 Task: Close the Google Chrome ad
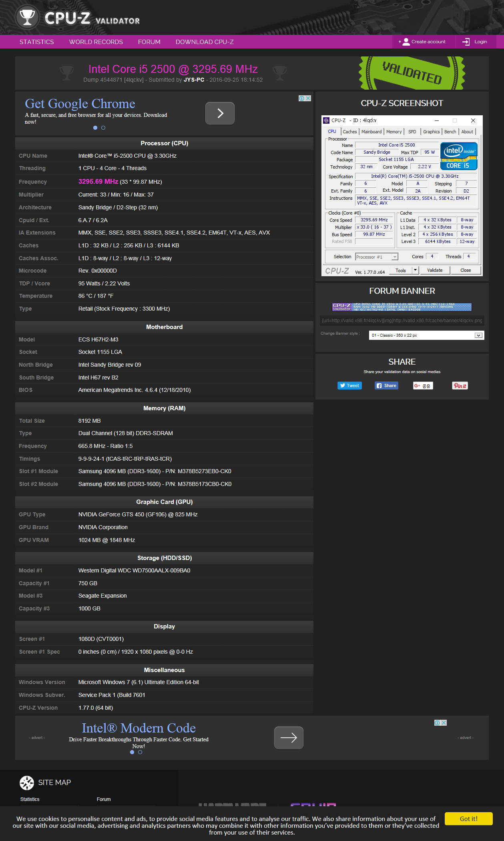pos(308,98)
